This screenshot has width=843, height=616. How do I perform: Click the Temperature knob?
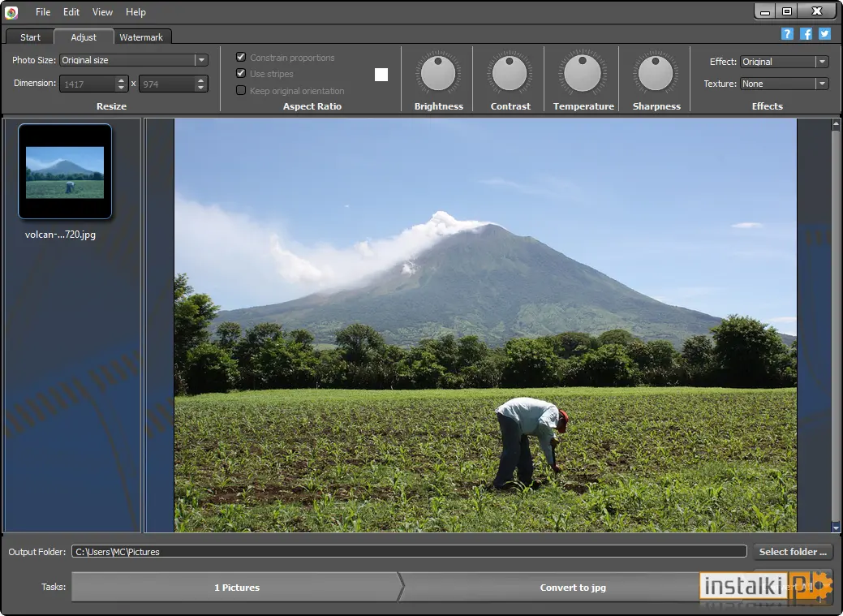(583, 73)
